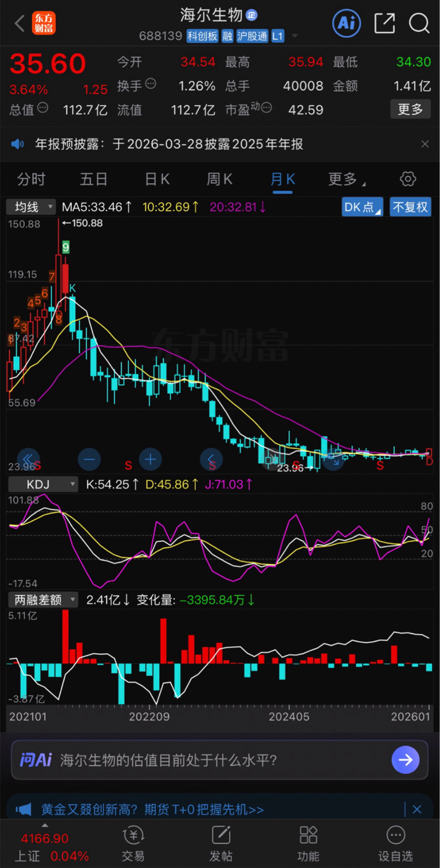Dismiss the 年报预披露 notice with X
Image resolution: width=440 pixels, height=868 pixels.
click(425, 144)
